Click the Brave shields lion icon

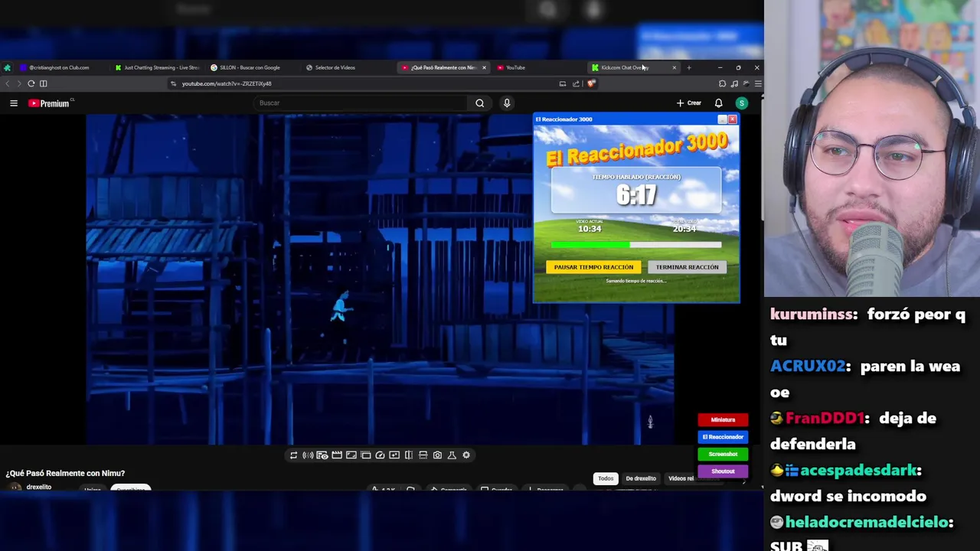click(x=591, y=83)
